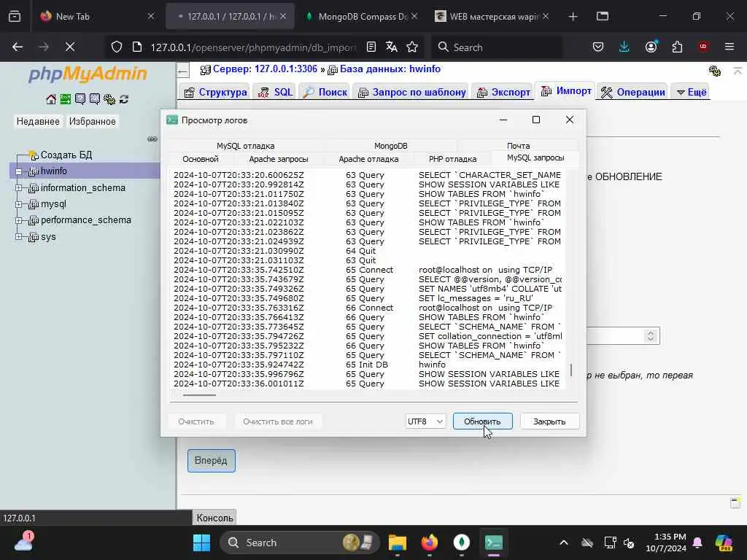Switch to MySQL отладка log tab
This screenshot has width=747, height=560.
(x=245, y=146)
